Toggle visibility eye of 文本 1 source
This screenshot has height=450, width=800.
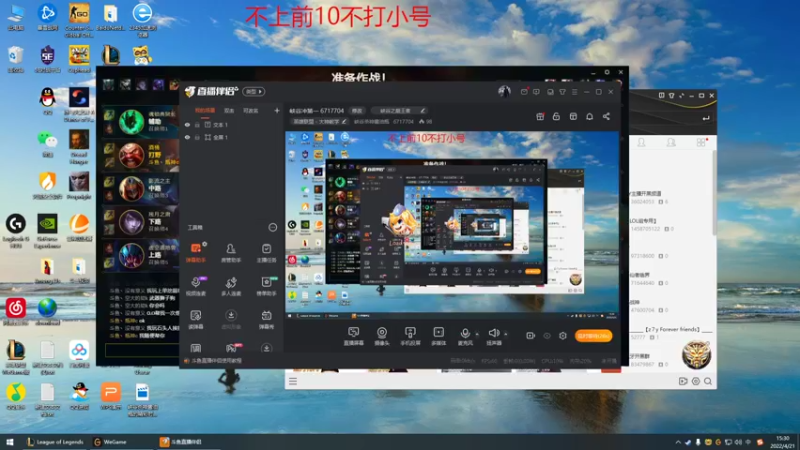tap(187, 124)
